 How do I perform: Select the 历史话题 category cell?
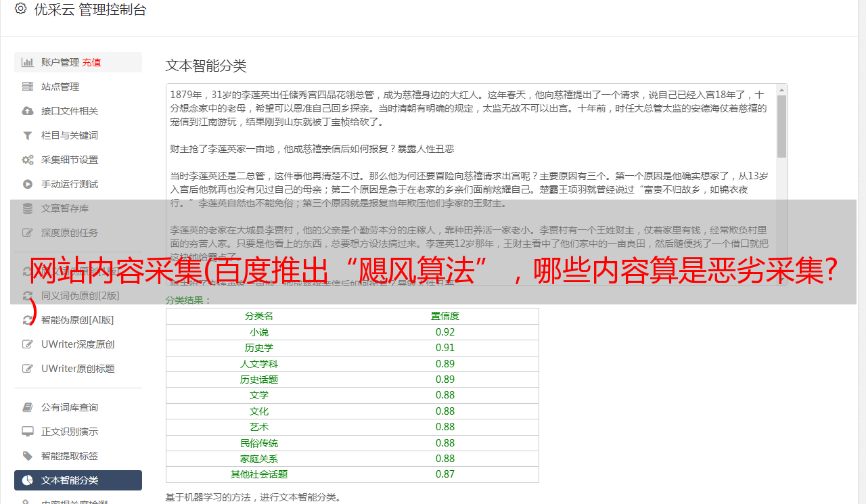[259, 380]
